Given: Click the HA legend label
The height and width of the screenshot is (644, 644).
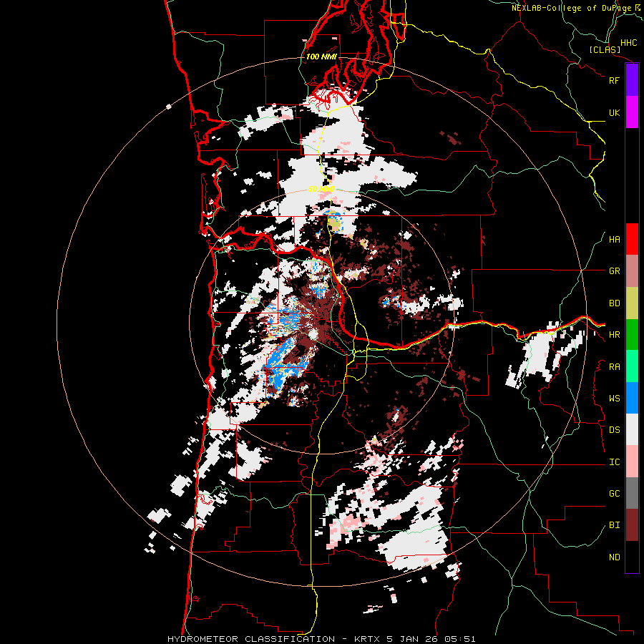Looking at the screenshot, I should (614, 240).
